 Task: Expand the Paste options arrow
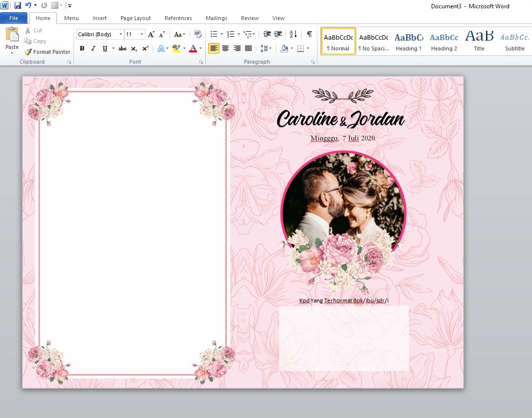tap(12, 53)
